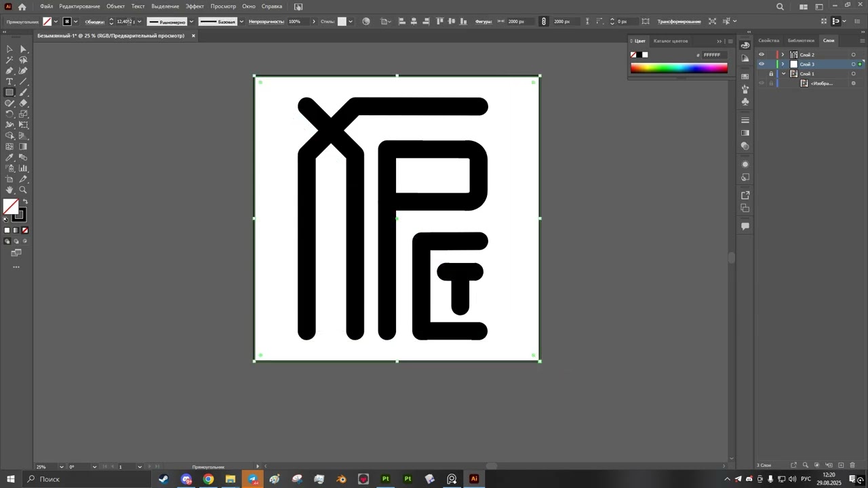Toggle the width-height constrain proportions link
Image resolution: width=868 pixels, height=488 pixels.
[x=543, y=22]
